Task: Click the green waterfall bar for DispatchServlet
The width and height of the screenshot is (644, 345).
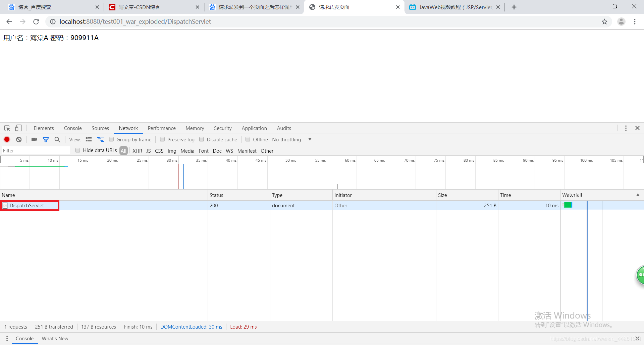Action: click(x=568, y=205)
